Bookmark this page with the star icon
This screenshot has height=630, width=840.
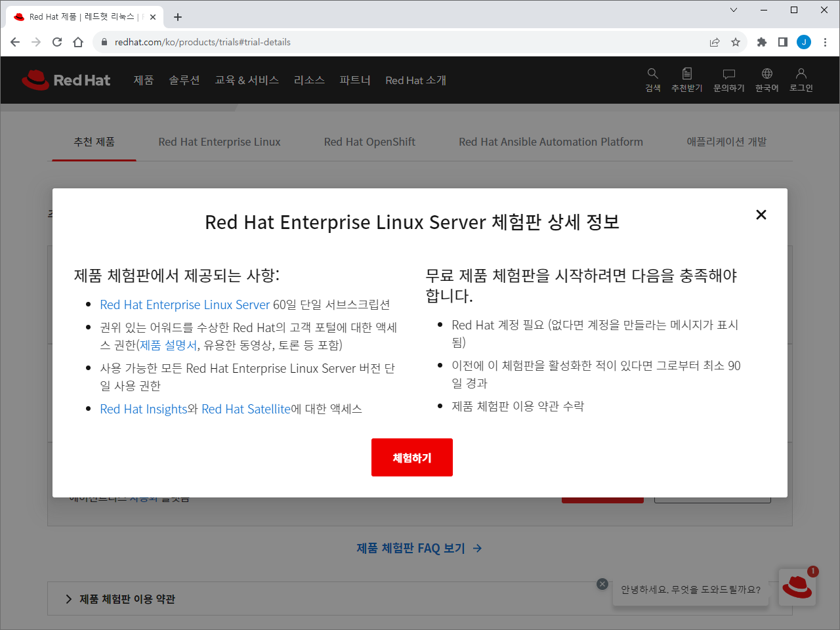click(x=736, y=42)
